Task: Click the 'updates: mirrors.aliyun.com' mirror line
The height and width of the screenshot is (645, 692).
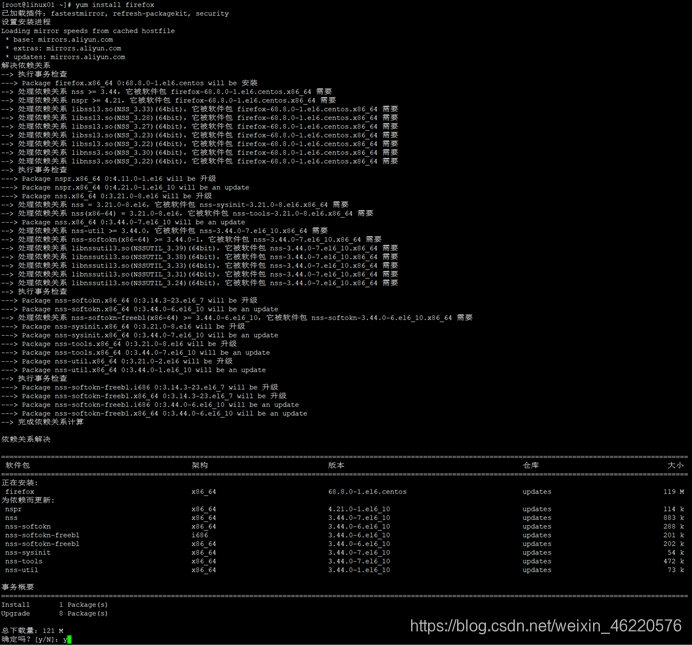Action: [65, 57]
